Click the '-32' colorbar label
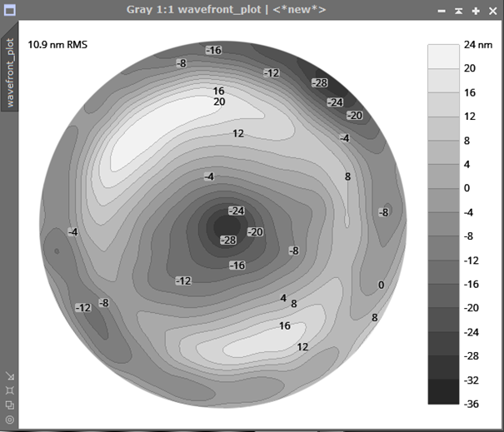The image size is (504, 432). (472, 380)
